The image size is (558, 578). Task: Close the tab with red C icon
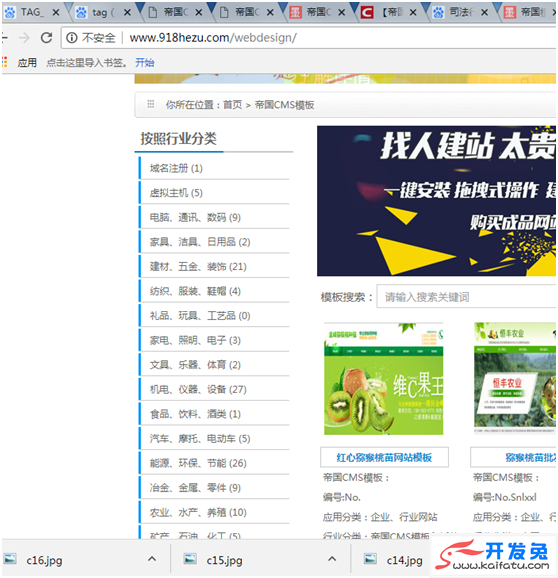point(413,13)
